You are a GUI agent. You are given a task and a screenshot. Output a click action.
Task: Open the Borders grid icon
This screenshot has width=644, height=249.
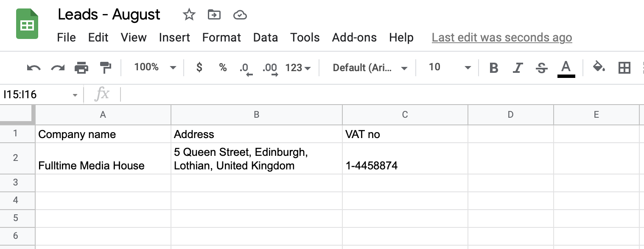(x=624, y=67)
